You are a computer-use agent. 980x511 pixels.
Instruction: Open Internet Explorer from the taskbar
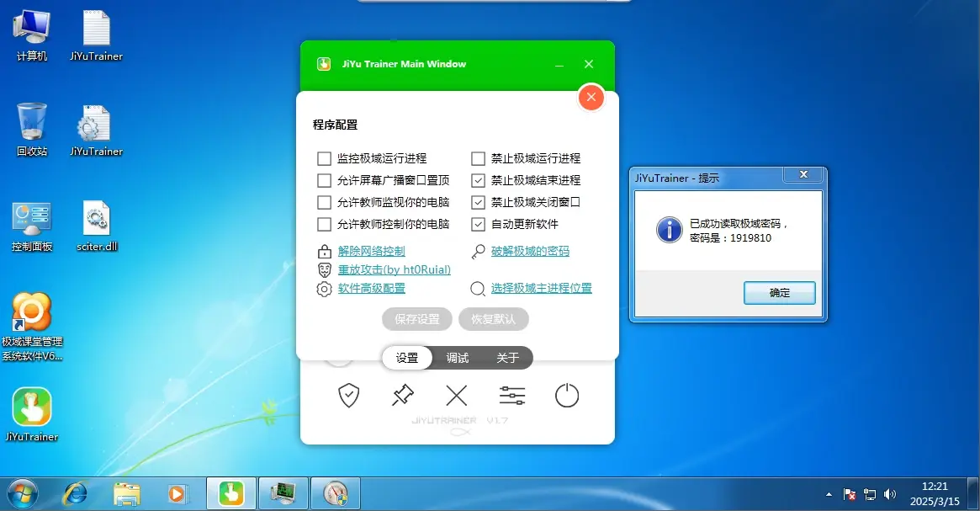pyautogui.click(x=76, y=494)
